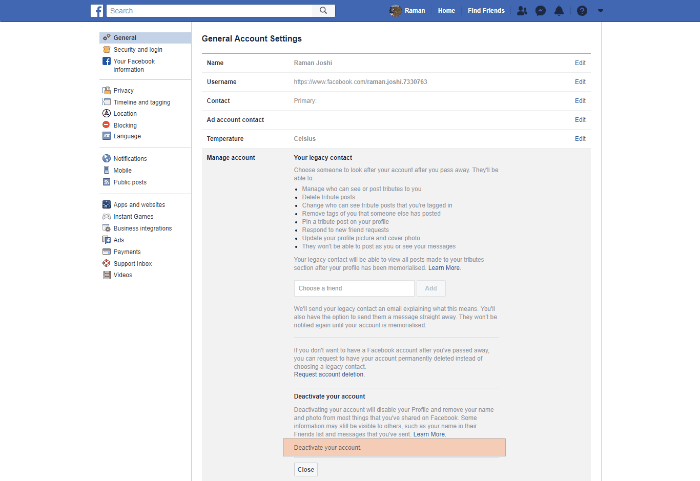The width and height of the screenshot is (700, 481).
Task: Click the Payments card icon
Action: point(107,251)
